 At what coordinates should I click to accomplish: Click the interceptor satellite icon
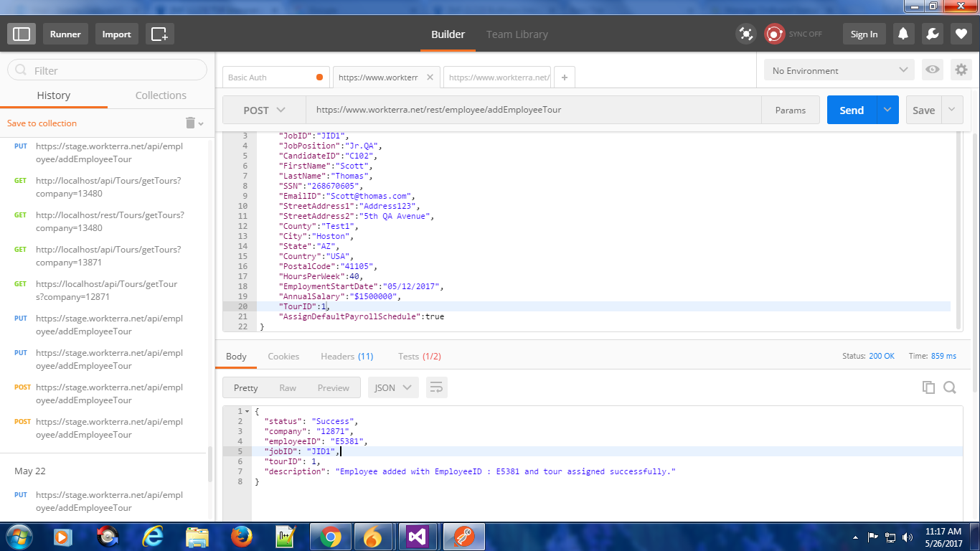point(746,34)
